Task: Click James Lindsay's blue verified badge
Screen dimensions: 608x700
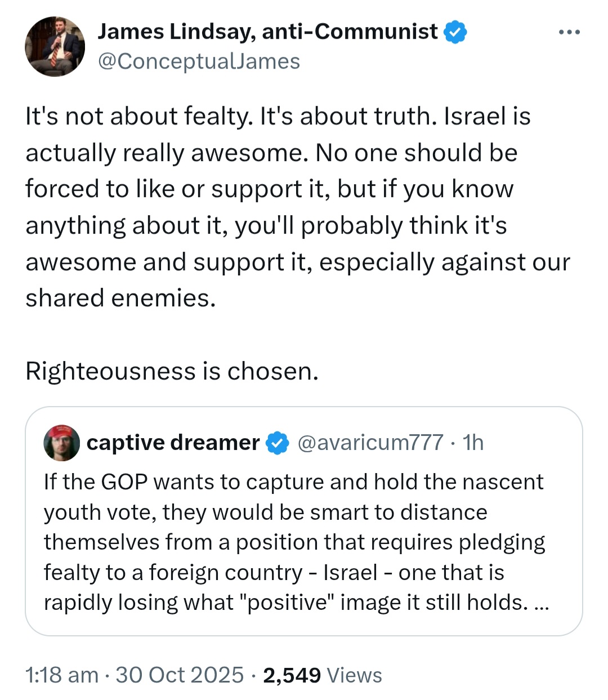Action: (x=455, y=32)
